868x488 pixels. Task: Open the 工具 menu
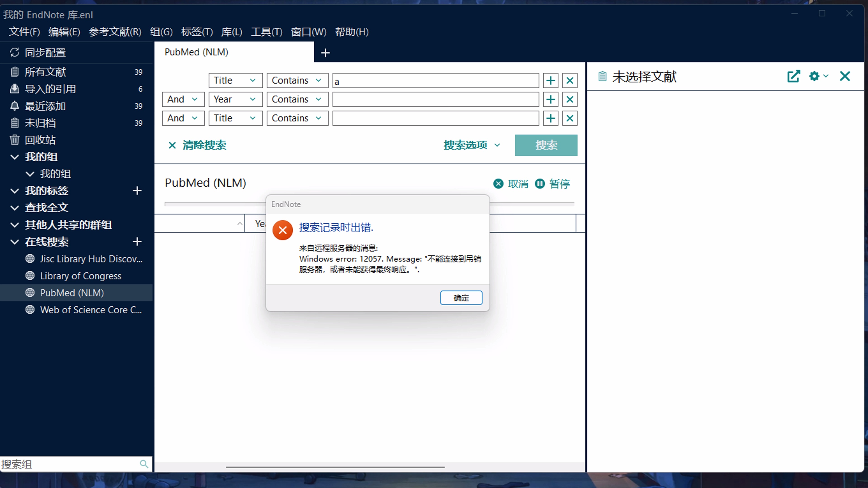tap(267, 32)
